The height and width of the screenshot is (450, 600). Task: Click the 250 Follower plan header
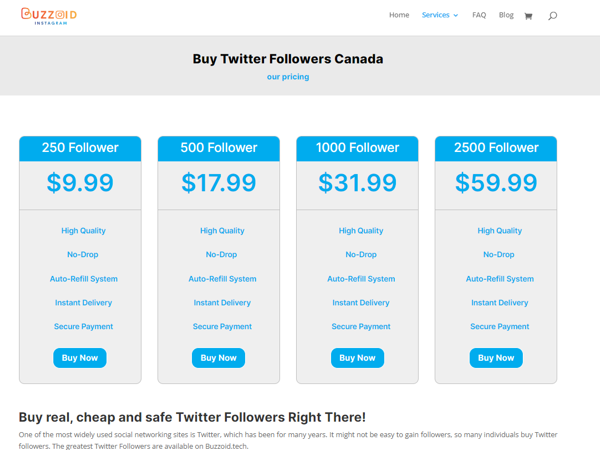(80, 148)
